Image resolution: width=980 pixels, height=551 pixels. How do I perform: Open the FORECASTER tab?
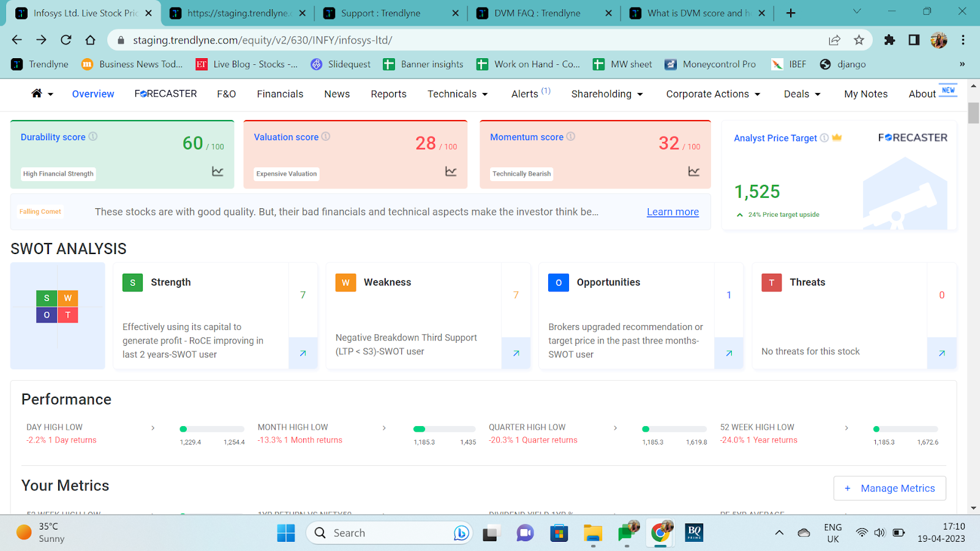point(166,94)
